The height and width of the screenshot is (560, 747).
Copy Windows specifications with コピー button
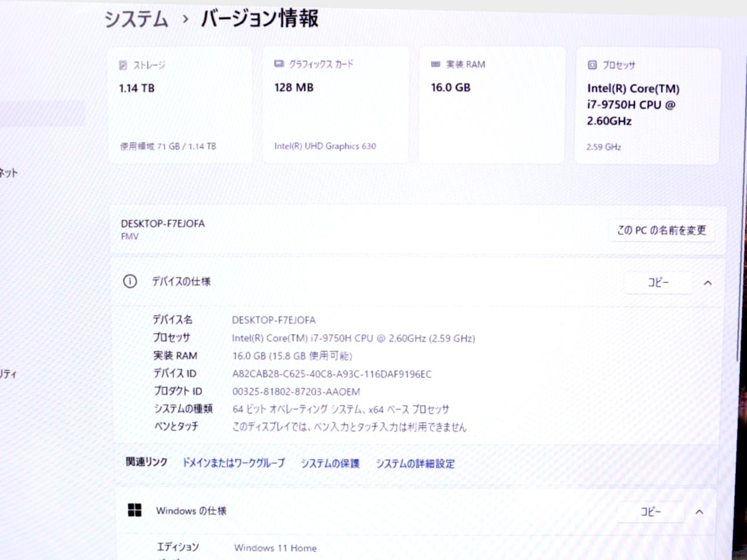pos(651,512)
